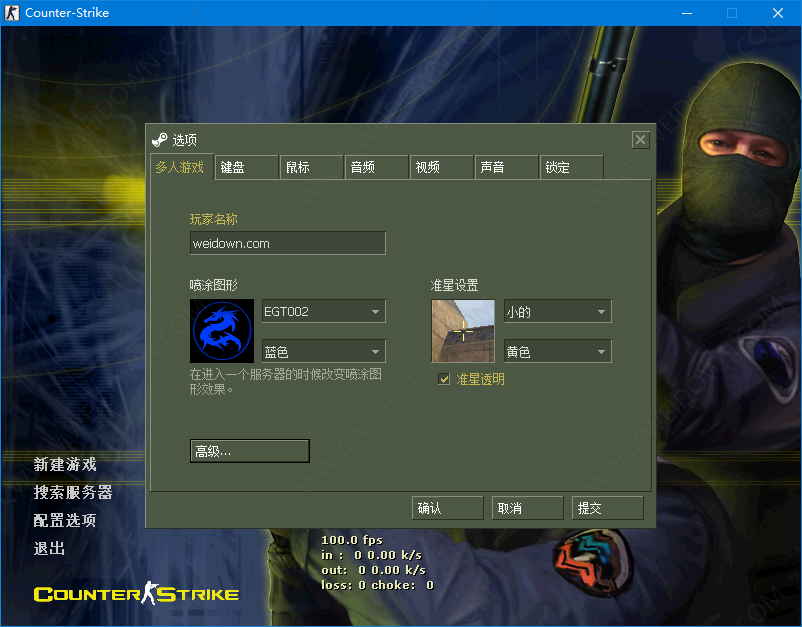Open the 小的 crosshair size dropdown

pyautogui.click(x=557, y=312)
